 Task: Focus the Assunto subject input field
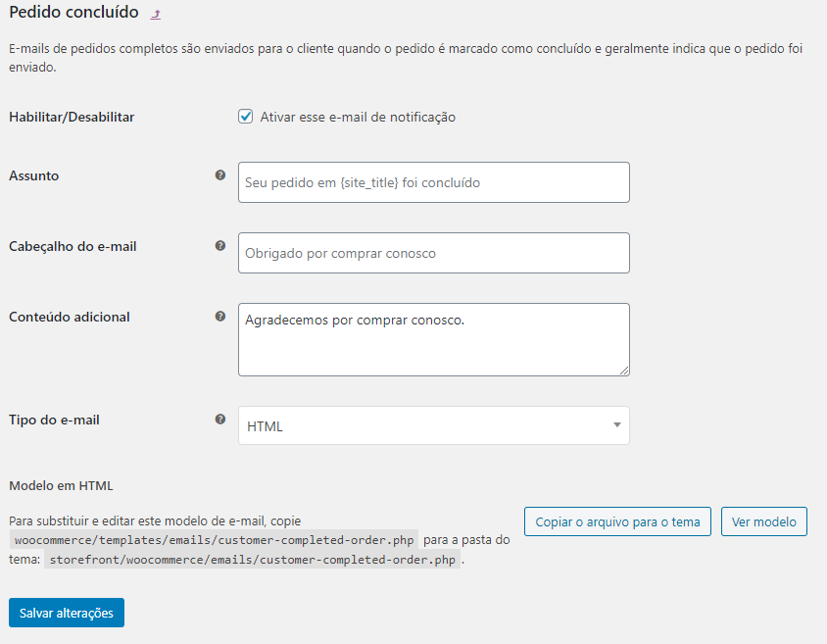(x=433, y=182)
